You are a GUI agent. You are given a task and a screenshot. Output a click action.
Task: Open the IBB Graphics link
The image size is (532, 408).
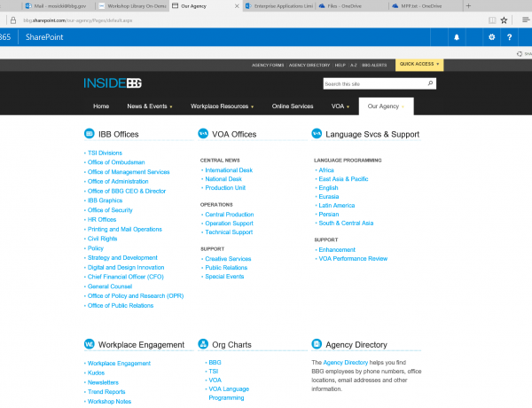pyautogui.click(x=105, y=200)
